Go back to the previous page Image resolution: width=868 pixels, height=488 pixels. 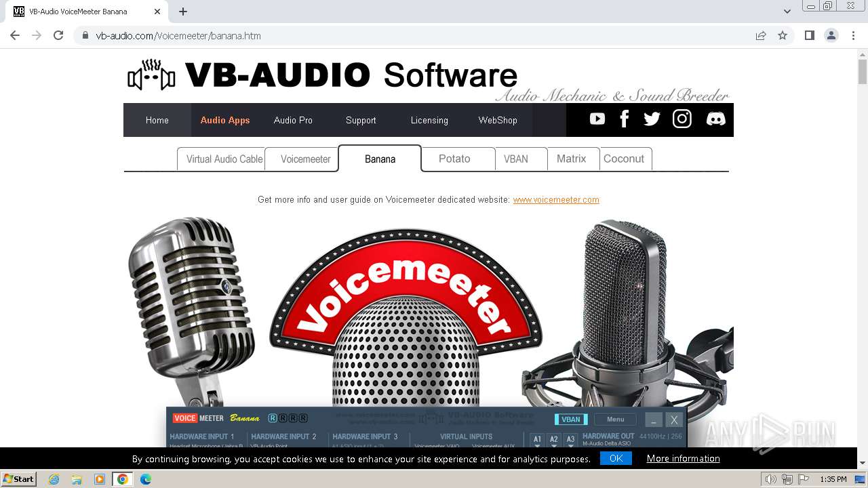coord(15,35)
